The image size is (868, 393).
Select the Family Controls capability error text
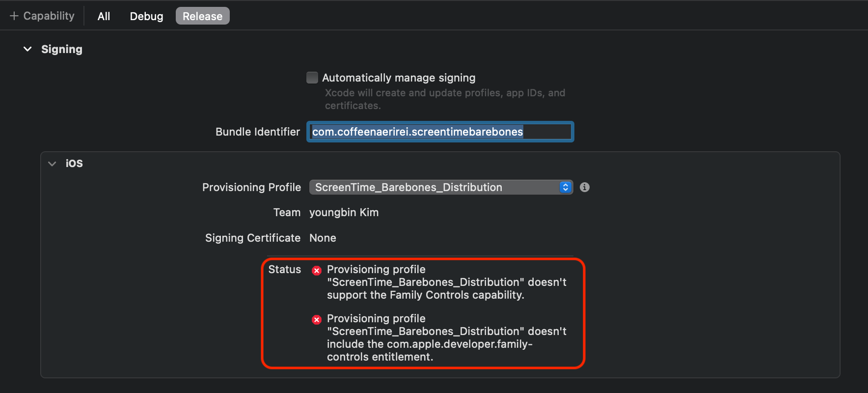[446, 282]
